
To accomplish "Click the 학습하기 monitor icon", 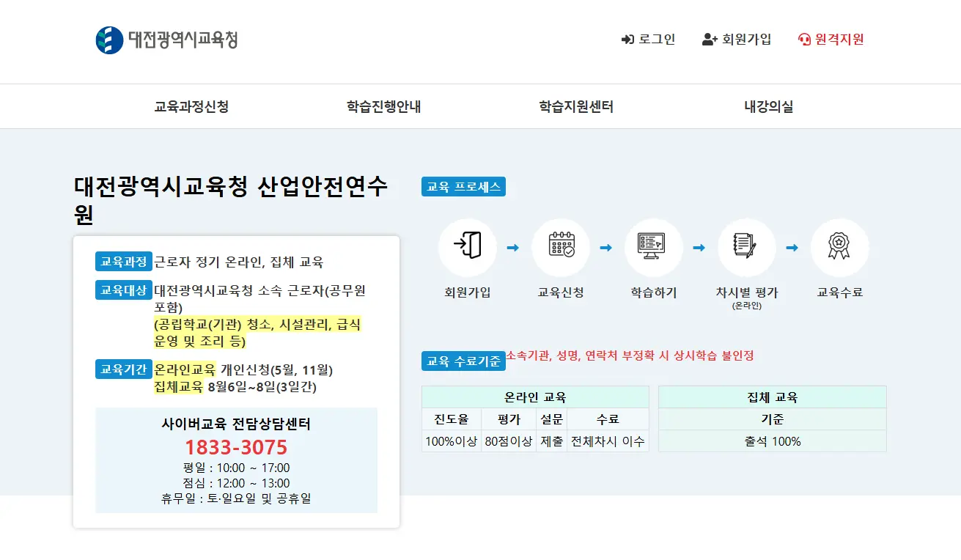I will [653, 247].
